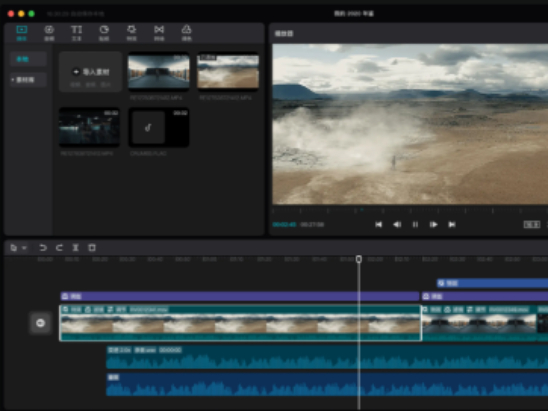The image size is (548, 411).
Task: Select the night city video thumbnail
Action: 89,127
